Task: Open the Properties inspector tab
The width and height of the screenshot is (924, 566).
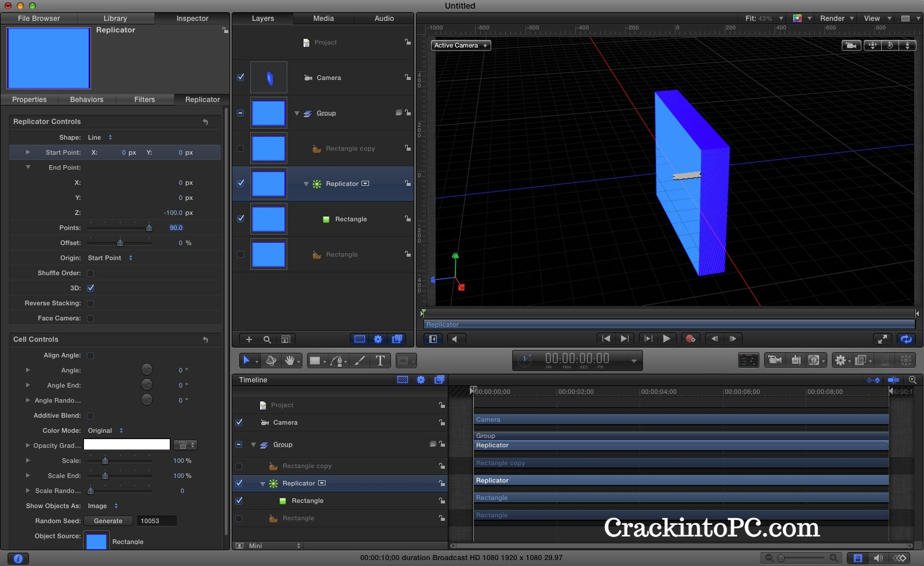Action: click(30, 100)
